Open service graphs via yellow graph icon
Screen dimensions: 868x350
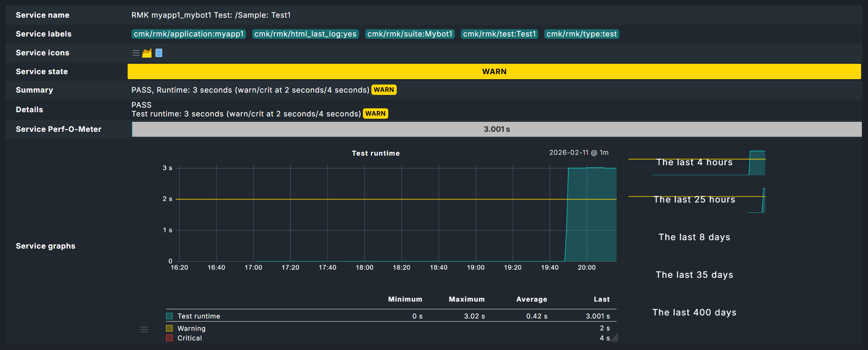[x=148, y=53]
